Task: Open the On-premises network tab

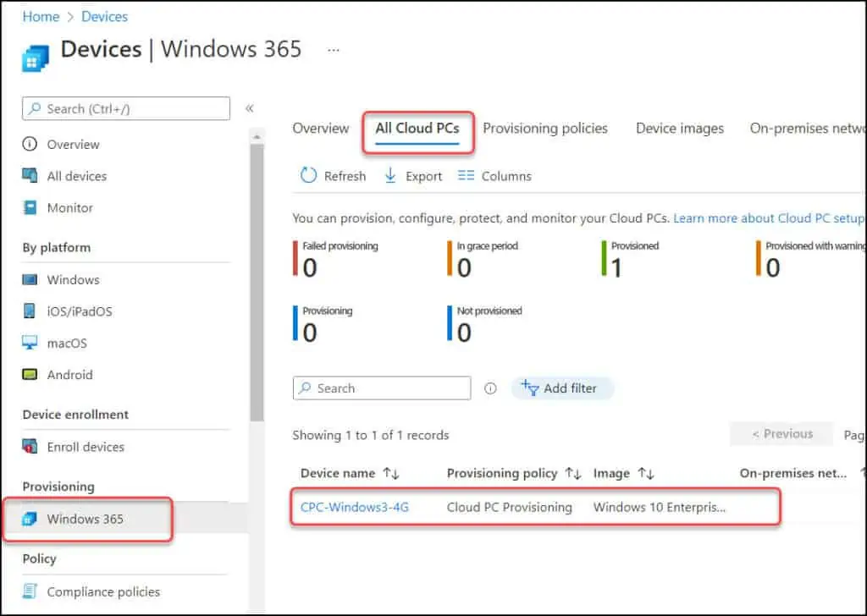Action: point(807,128)
